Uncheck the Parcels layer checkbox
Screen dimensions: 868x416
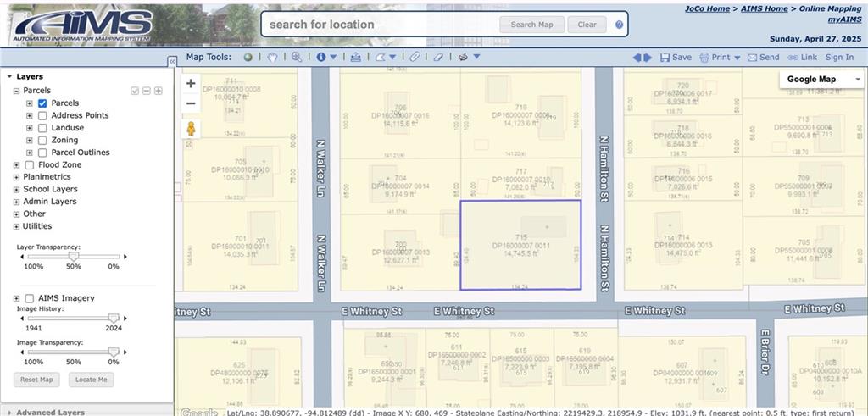tap(42, 103)
